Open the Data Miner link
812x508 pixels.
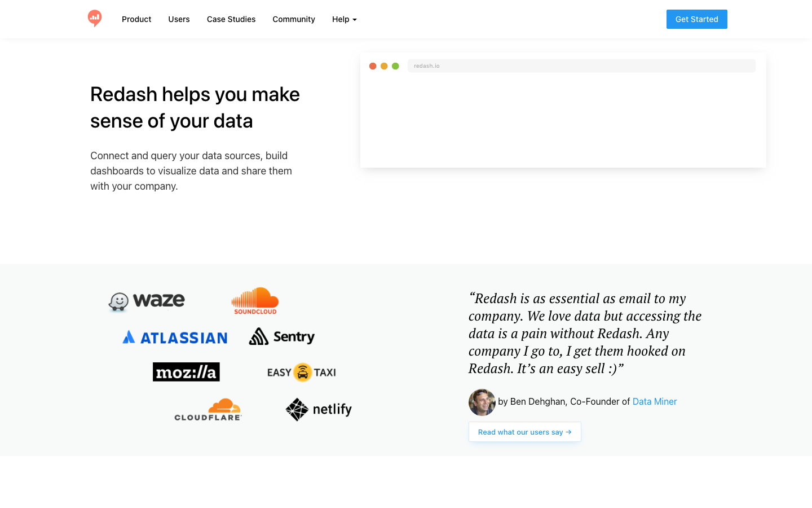(655, 402)
